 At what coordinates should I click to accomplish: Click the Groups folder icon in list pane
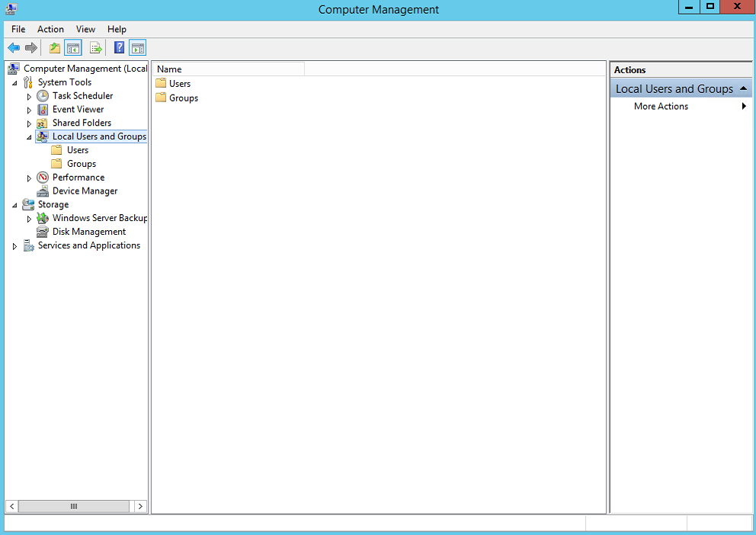point(161,98)
